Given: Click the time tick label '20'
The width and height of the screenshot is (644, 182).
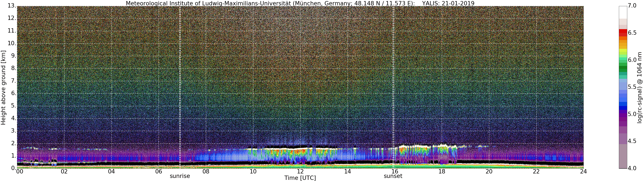Looking at the screenshot, I should pos(489,172).
